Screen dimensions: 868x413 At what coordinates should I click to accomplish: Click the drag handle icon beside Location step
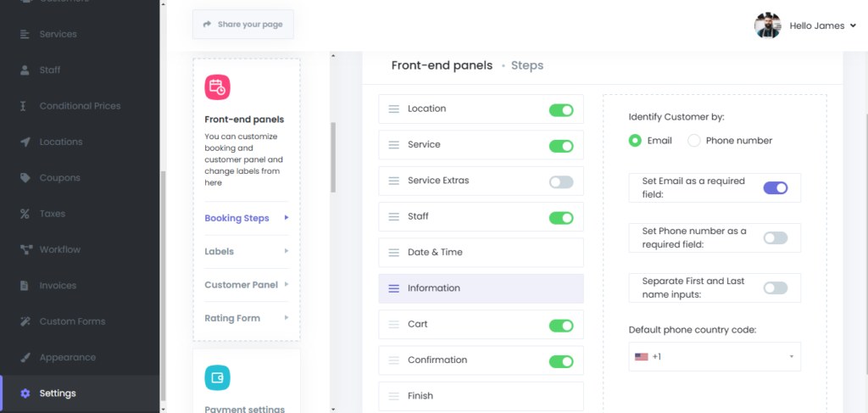[393, 109]
